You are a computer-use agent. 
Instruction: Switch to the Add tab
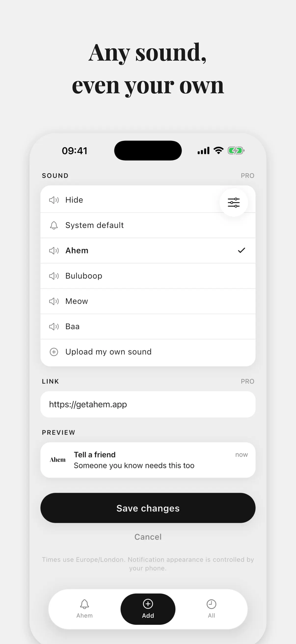[148, 609]
